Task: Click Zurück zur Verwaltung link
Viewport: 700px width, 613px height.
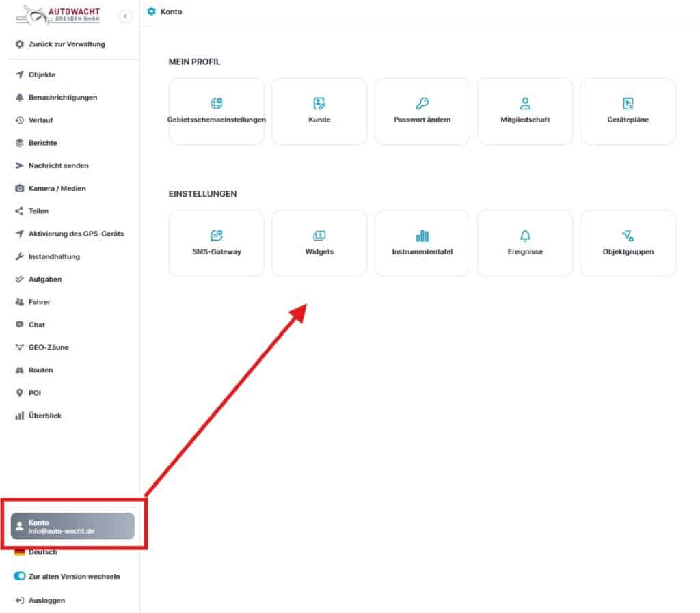Action: pyautogui.click(x=66, y=44)
